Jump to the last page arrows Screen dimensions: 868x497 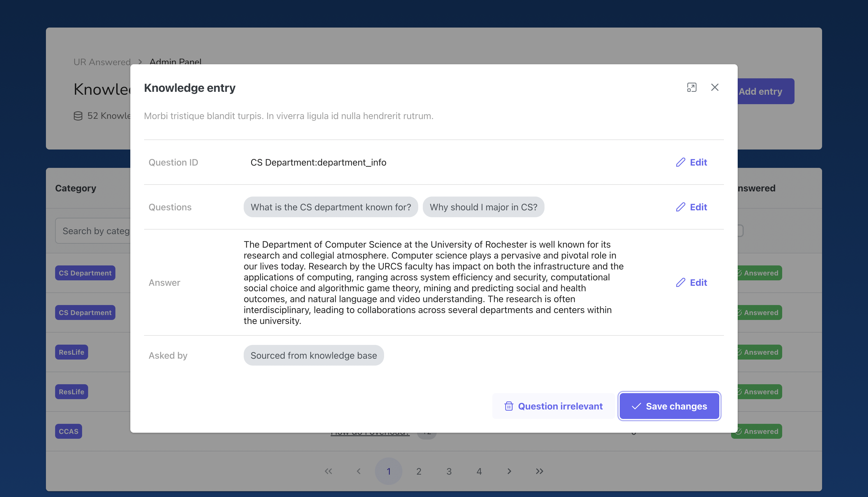539,471
